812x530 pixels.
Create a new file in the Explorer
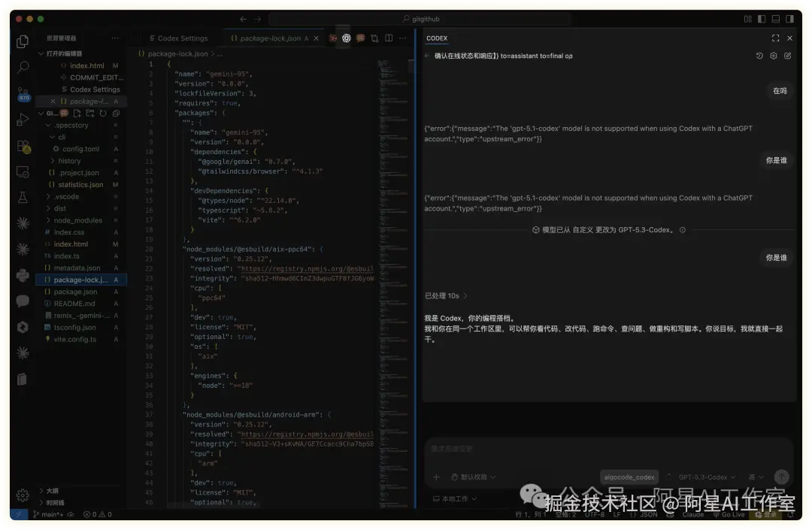pos(77,113)
